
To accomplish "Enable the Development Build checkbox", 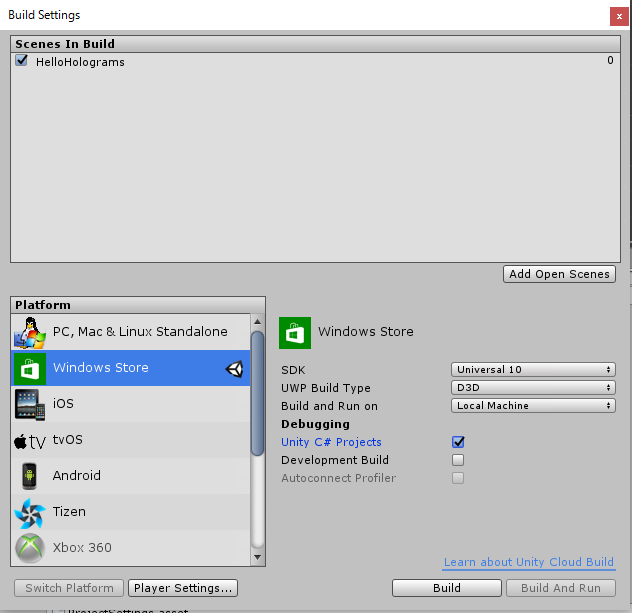I will pyautogui.click(x=458, y=460).
